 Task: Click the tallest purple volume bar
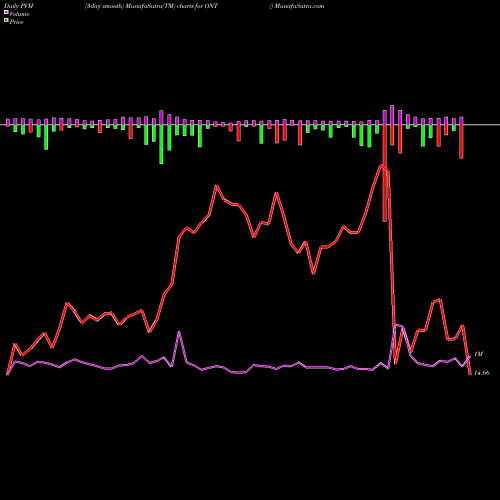point(392,115)
